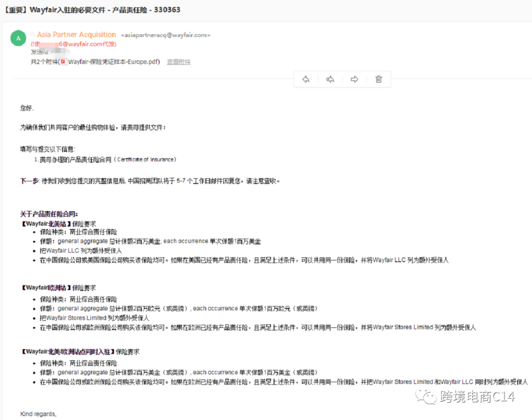Click the Wayfair北美欧洲站点同时入驻 heading
Screen dimensions: 532x420
[80, 352]
